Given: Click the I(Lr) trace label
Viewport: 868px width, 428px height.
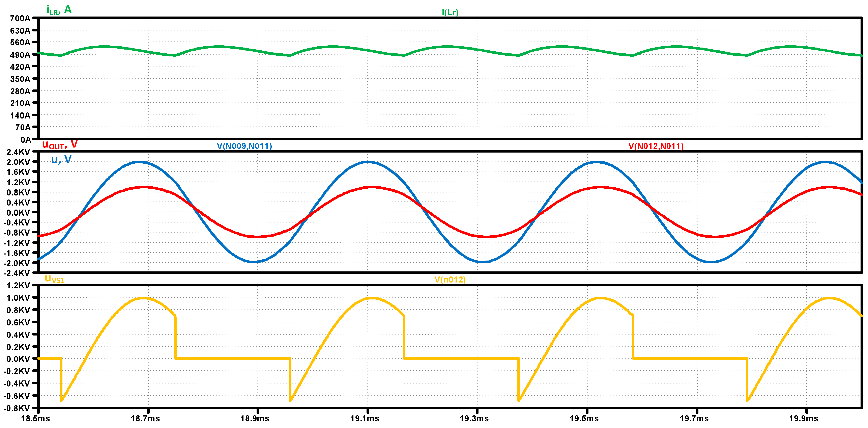Looking at the screenshot, I should tap(450, 12).
